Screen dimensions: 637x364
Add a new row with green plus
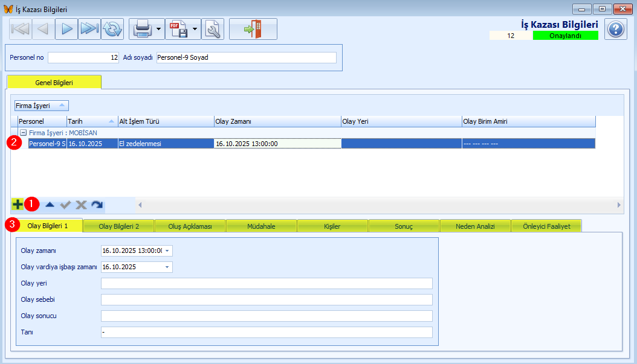[18, 205]
